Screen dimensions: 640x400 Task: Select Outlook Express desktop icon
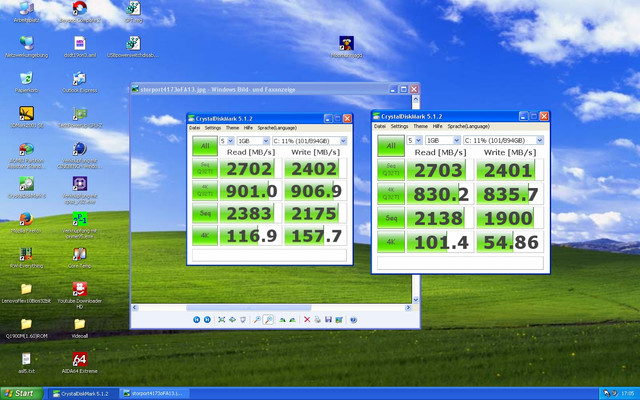point(80,82)
